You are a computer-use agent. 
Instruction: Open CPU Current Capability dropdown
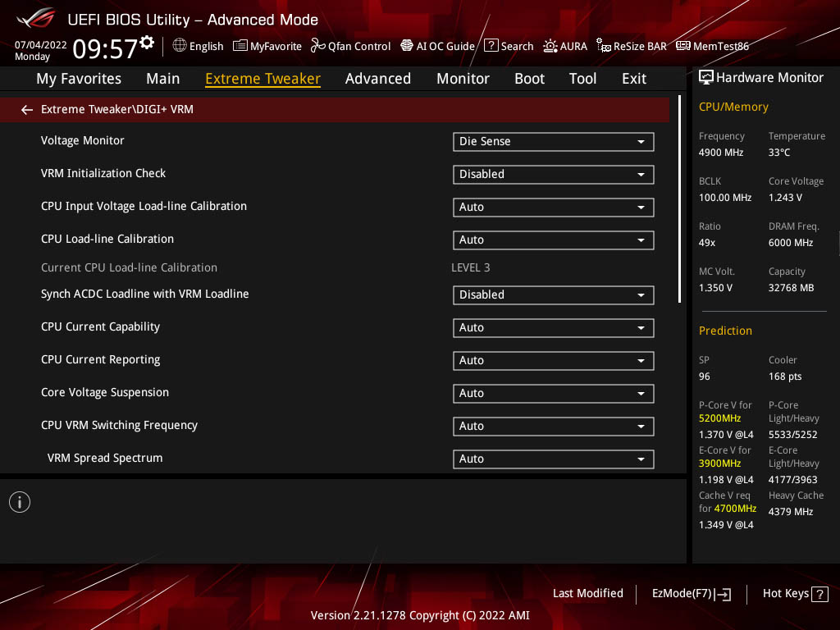pyautogui.click(x=554, y=328)
